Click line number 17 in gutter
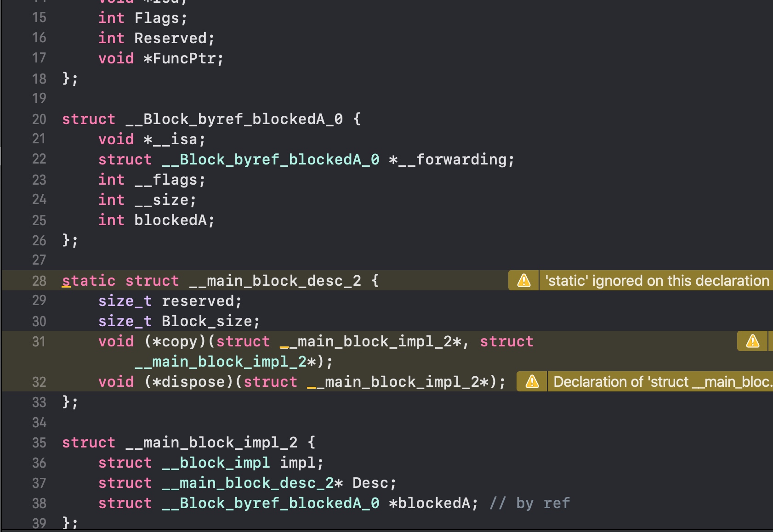This screenshot has height=532, width=773. click(39, 58)
